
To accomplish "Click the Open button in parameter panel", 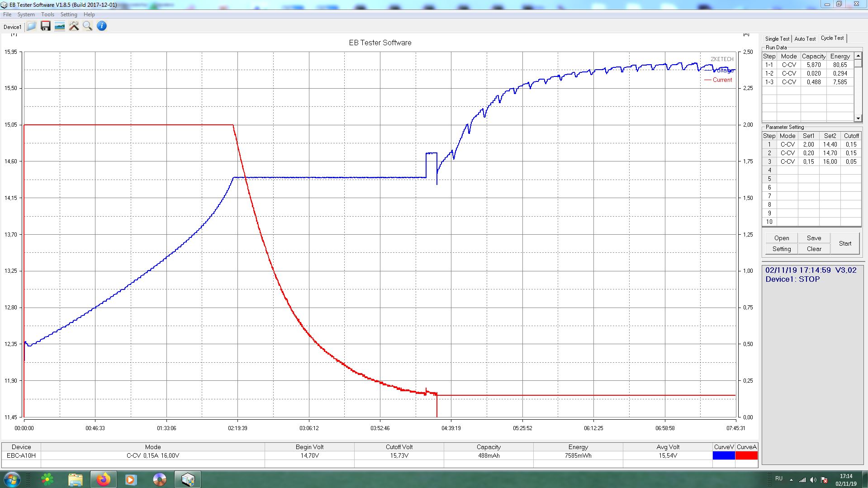I will tap(781, 238).
